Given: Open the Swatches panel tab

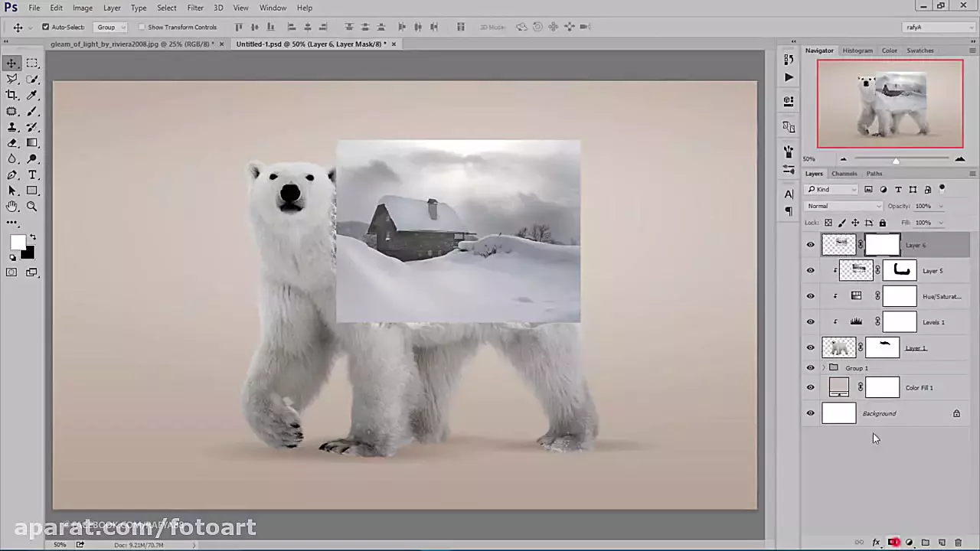Looking at the screenshot, I should 920,51.
